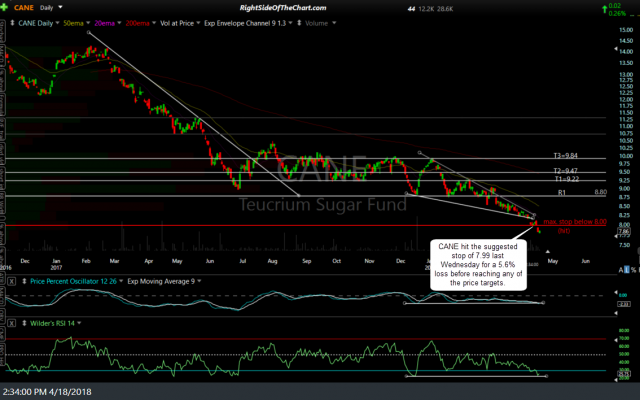Click move handle of Price Percent Oscillator
Screen dimensions: 640x400
coord(24,281)
